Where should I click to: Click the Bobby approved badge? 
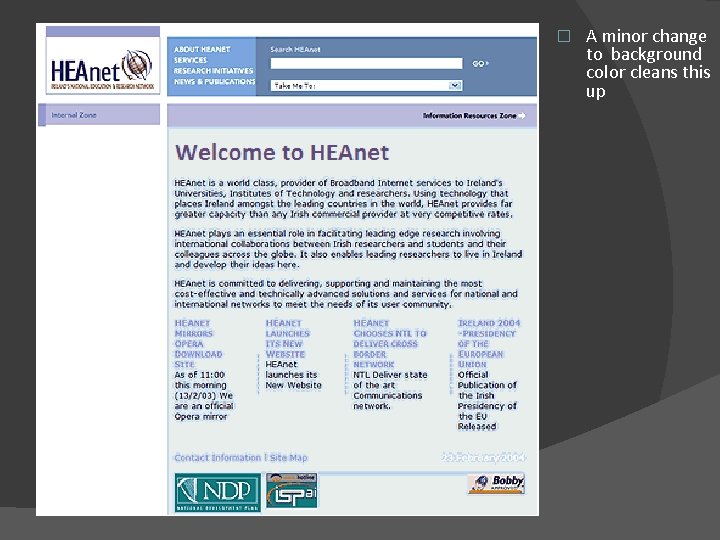tap(496, 484)
